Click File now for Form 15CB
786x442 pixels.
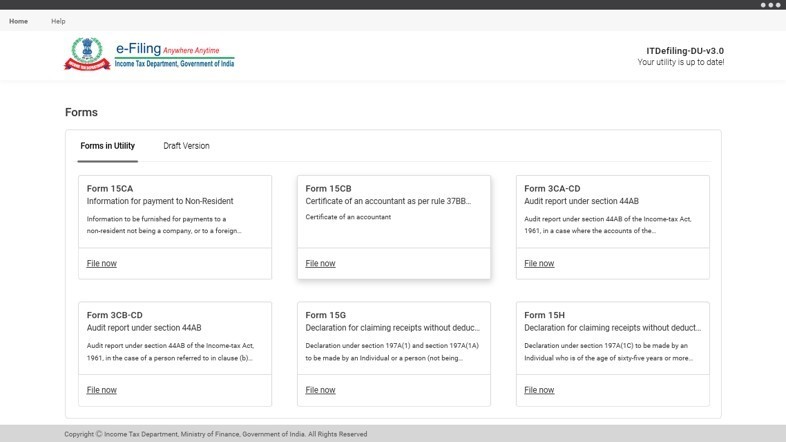(320, 264)
